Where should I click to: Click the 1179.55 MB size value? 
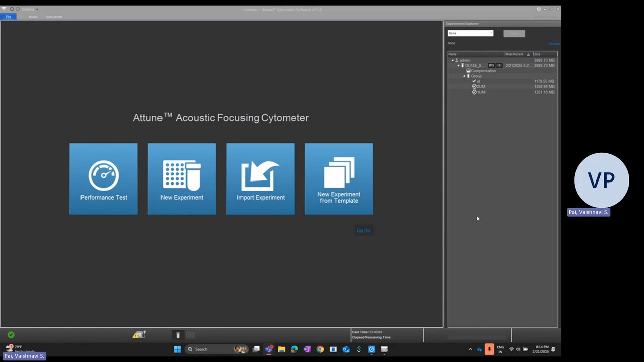544,81
